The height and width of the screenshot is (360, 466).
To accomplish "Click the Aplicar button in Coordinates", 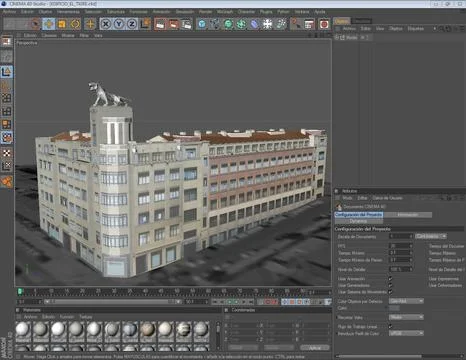I will pyautogui.click(x=315, y=348).
